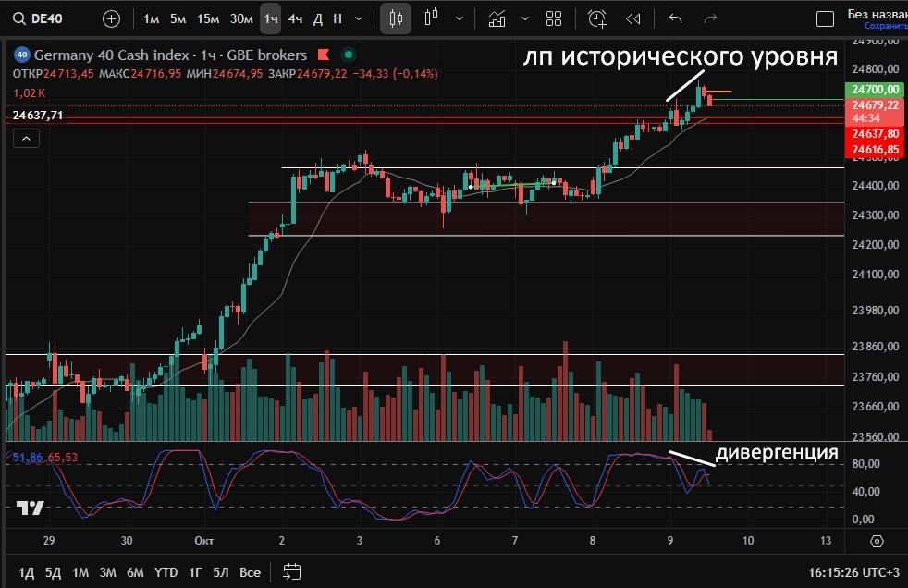The image size is (908, 588).
Task: Switch to the 15м timeframe
Action: (208, 18)
